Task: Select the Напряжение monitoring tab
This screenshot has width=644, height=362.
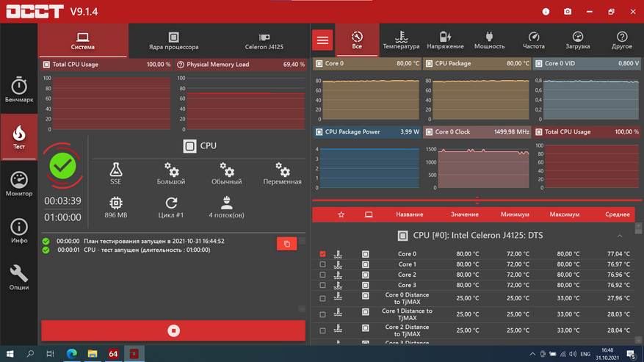Action: tap(445, 40)
